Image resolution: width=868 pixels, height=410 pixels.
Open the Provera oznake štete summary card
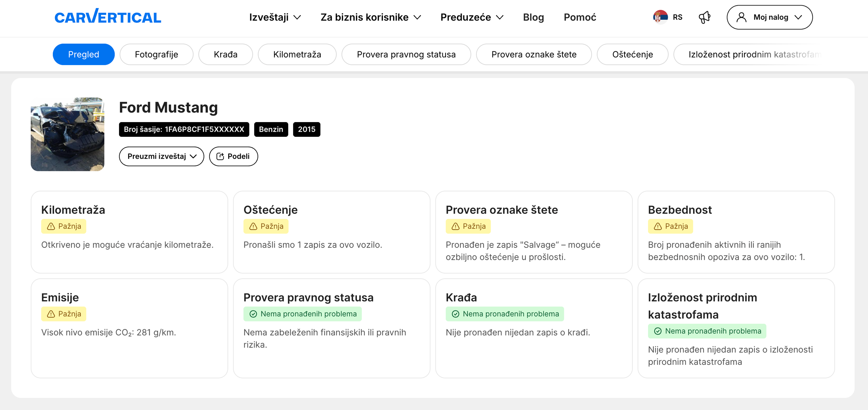(x=533, y=232)
